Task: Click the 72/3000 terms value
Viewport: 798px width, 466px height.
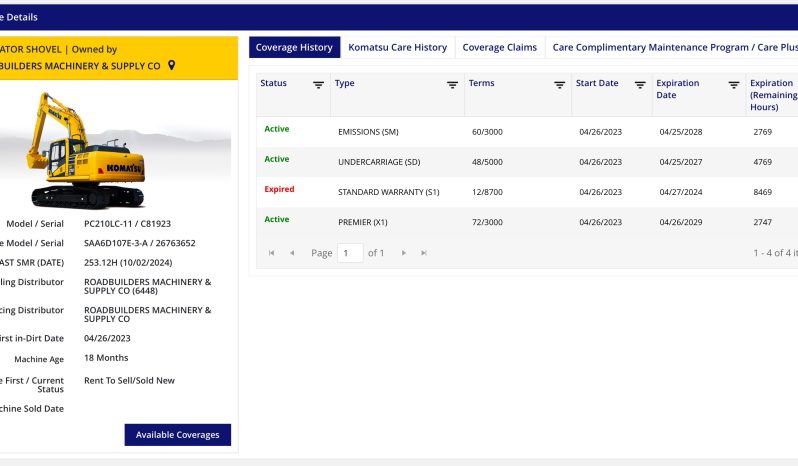Action: (487, 222)
